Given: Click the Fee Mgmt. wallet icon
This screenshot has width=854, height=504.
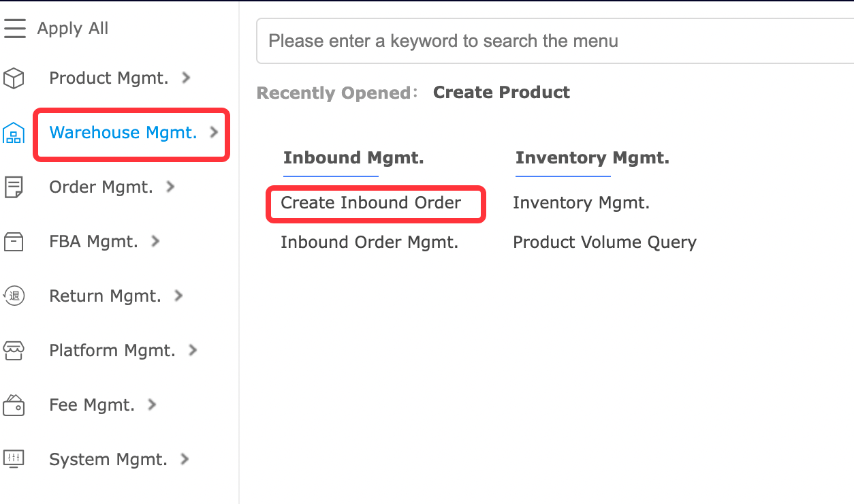Looking at the screenshot, I should (14, 406).
